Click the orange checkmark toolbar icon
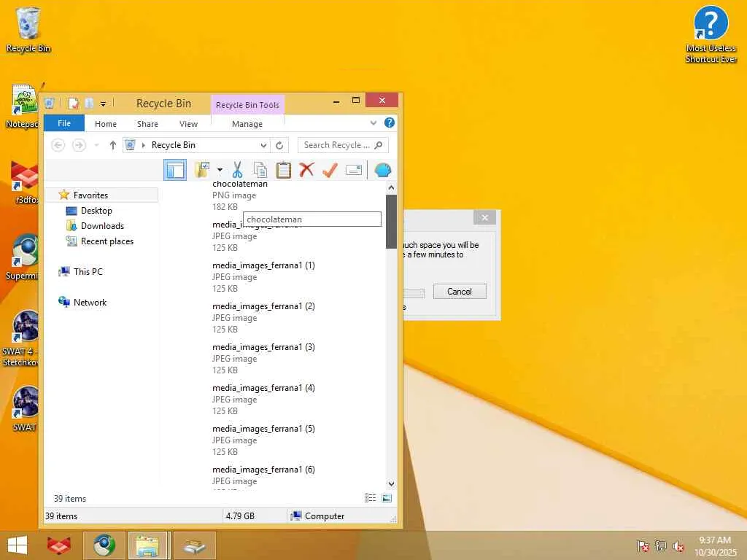 (x=330, y=169)
